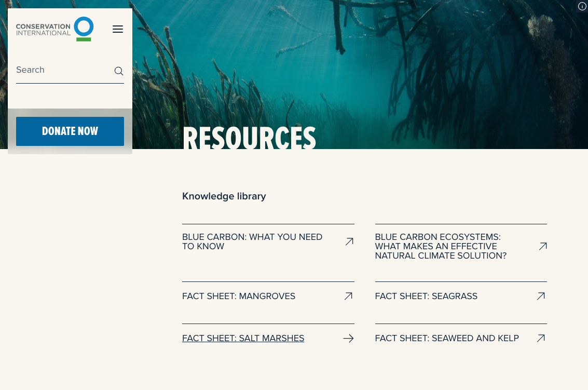Click the magnifying glass search icon
Viewport: 588px width, 390px height.
pos(118,71)
